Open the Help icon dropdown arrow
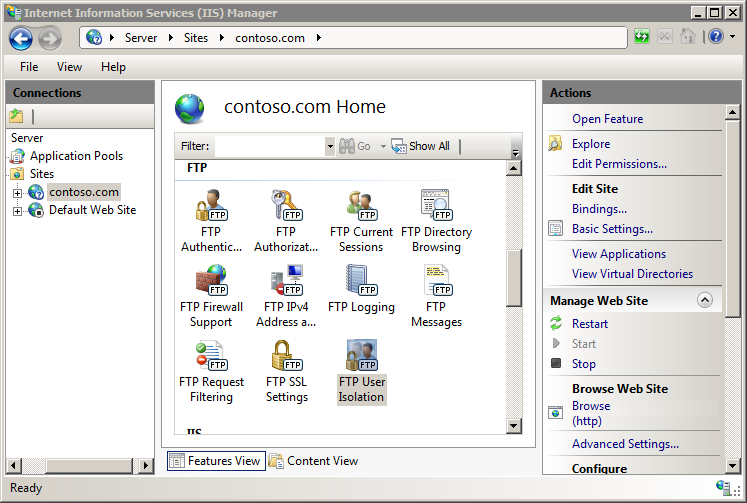 click(x=732, y=36)
